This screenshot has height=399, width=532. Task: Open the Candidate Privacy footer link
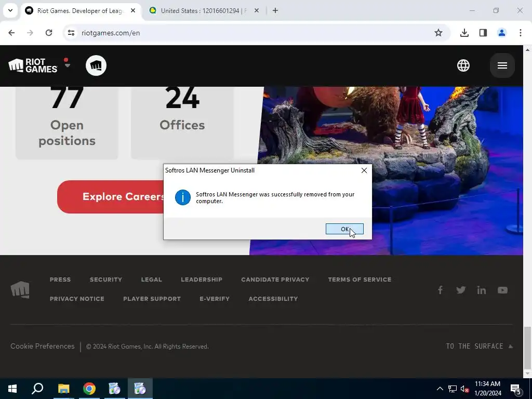pyautogui.click(x=275, y=280)
